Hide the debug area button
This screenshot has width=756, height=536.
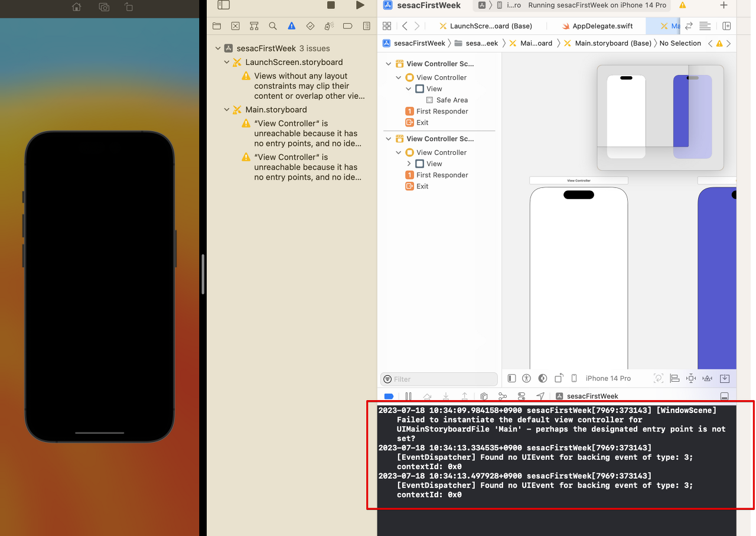(x=725, y=397)
